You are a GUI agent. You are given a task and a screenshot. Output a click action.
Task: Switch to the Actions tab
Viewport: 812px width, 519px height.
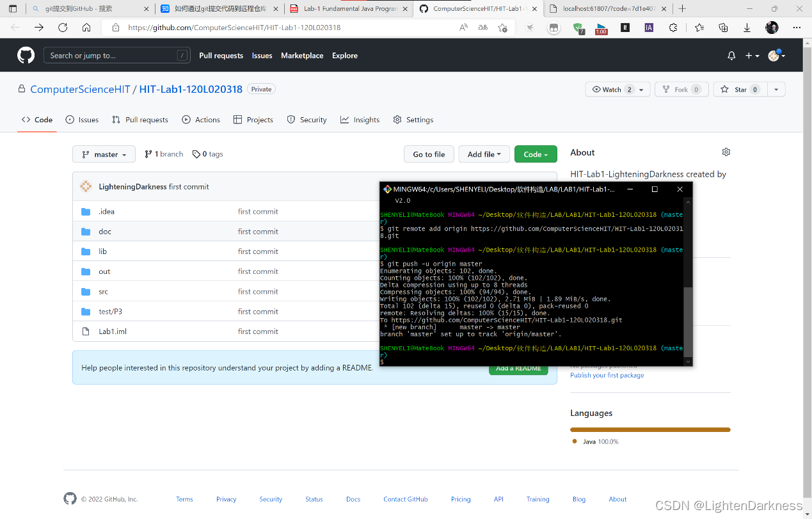[201, 120]
